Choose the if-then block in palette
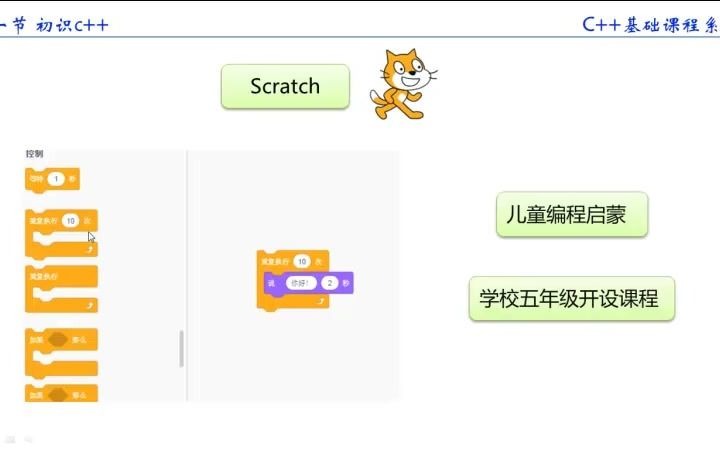 point(61,354)
